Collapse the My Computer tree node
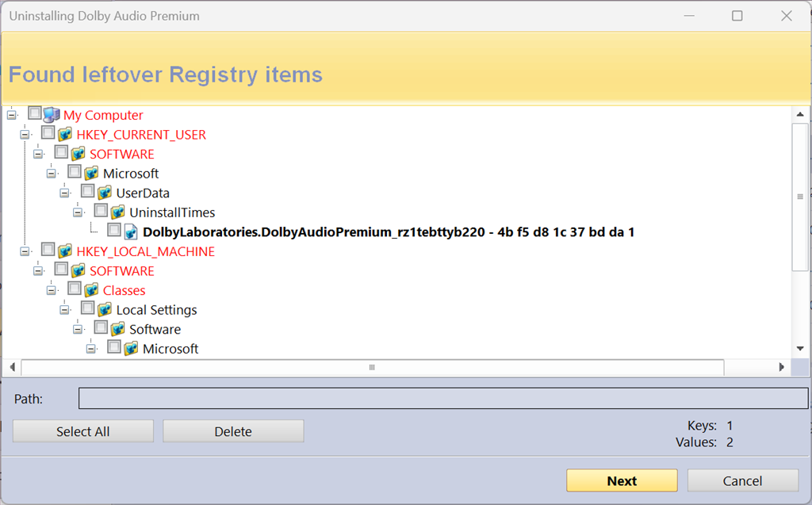Screen dimensions: 812x505 (11, 115)
